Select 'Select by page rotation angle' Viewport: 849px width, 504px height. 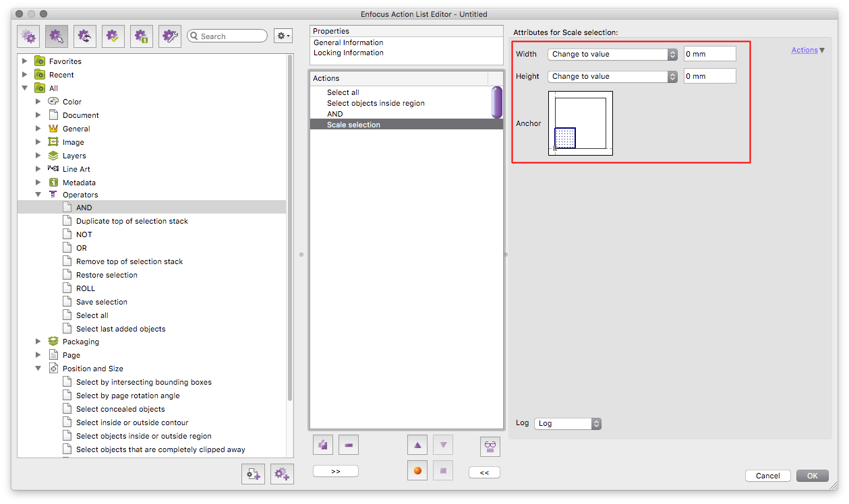click(x=128, y=396)
